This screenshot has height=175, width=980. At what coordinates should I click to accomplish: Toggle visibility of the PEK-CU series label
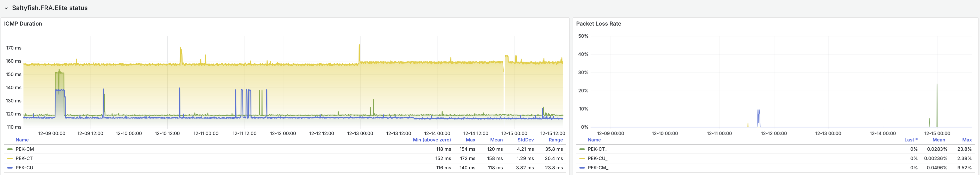[x=24, y=168]
